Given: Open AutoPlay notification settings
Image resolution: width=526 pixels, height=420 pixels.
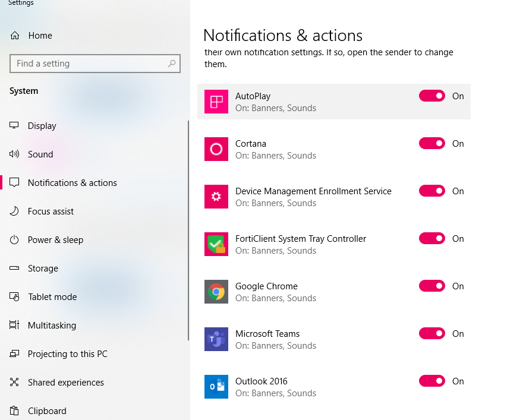Looking at the screenshot, I should click(334, 102).
